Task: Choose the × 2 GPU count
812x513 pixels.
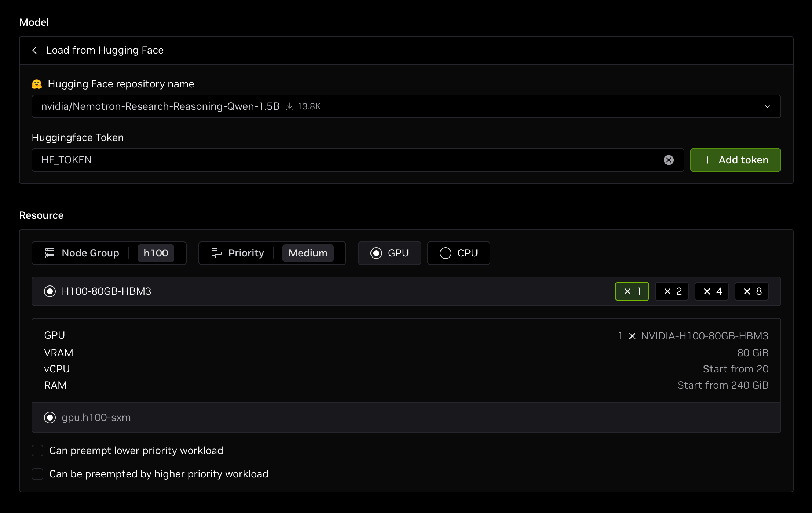Action: tap(672, 291)
